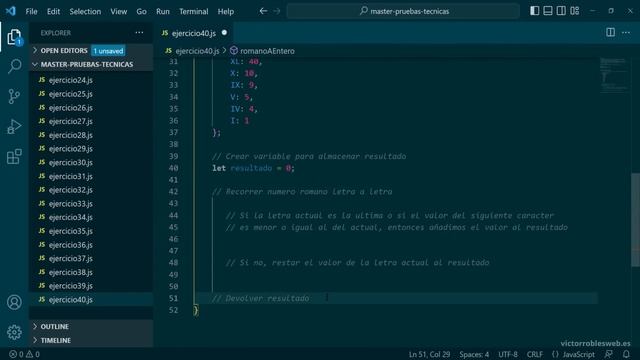This screenshot has width=640, height=360.
Task: Toggle the bottom panel layout icon
Action: coord(548,11)
